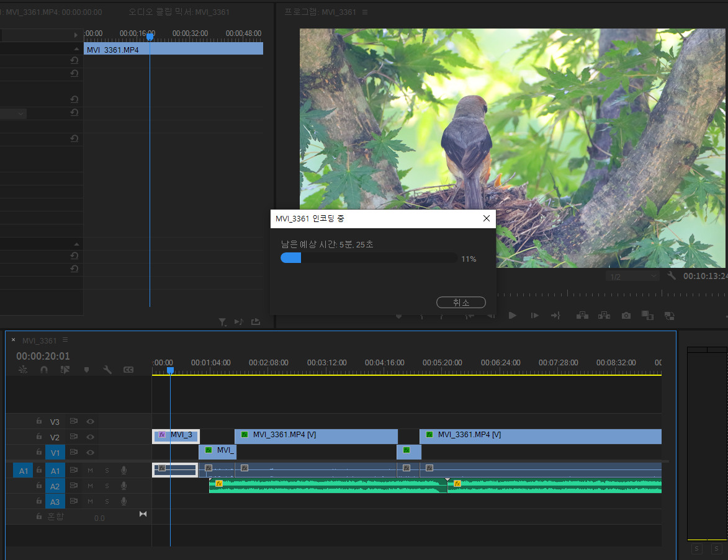Click the 취소 cancel button
Image resolution: width=728 pixels, height=560 pixels.
click(461, 303)
